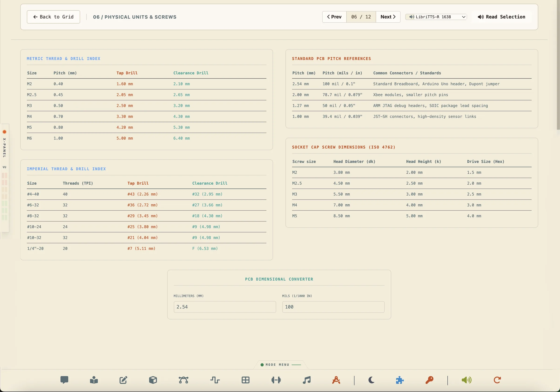Focus the Mils (1/1000 IN) input field
The image size is (560, 392).
coord(333,307)
